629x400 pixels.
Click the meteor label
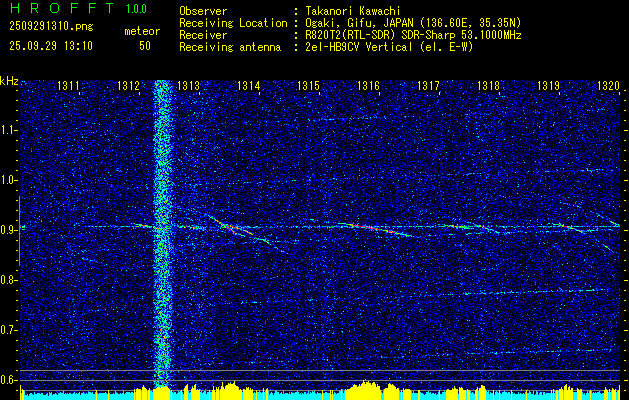pyautogui.click(x=142, y=31)
